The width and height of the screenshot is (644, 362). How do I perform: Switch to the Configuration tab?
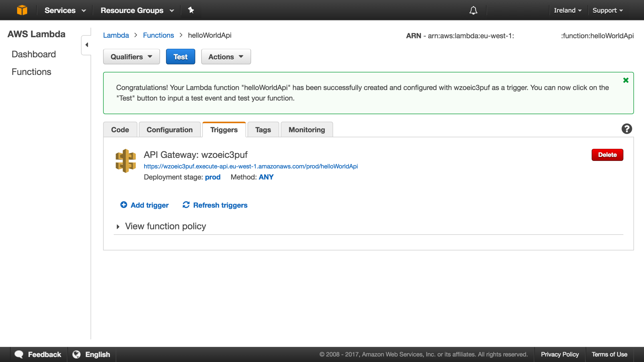coord(170,130)
